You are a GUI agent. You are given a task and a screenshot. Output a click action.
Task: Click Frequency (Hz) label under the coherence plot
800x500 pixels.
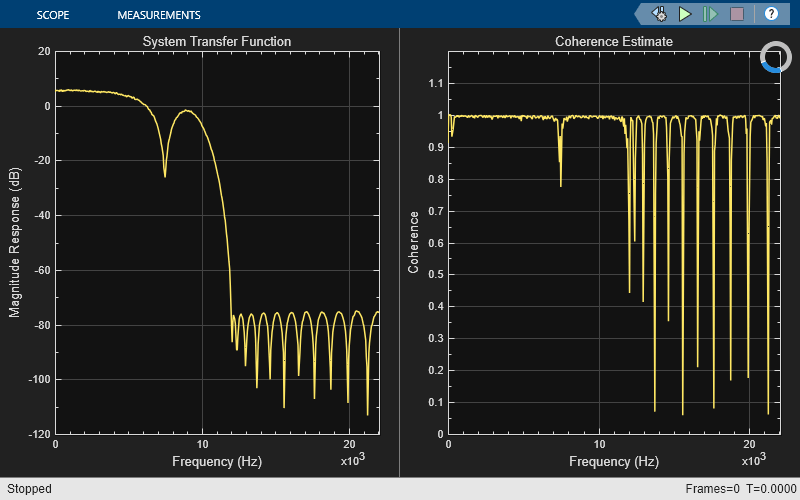(x=613, y=461)
